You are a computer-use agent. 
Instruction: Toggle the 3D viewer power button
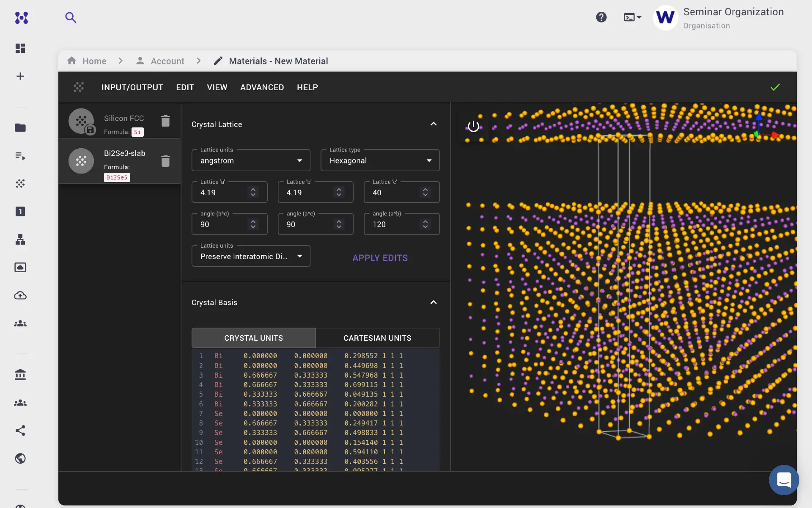click(x=473, y=126)
